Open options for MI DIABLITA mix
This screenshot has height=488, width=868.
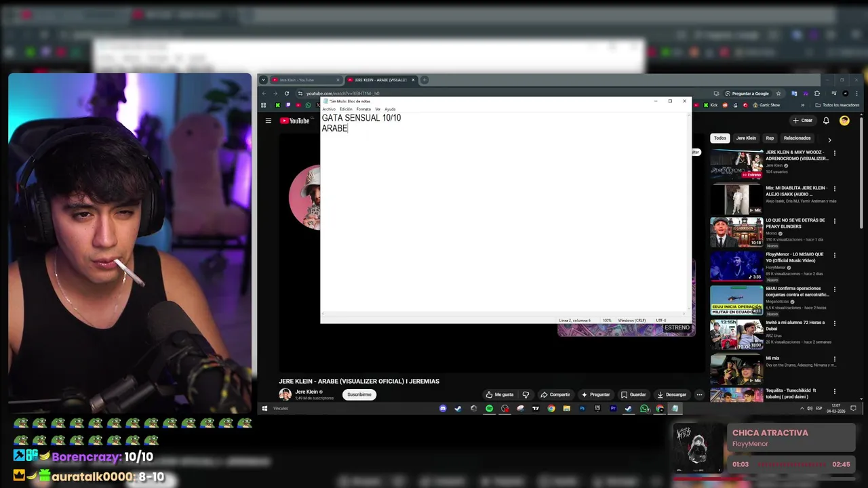(x=834, y=188)
